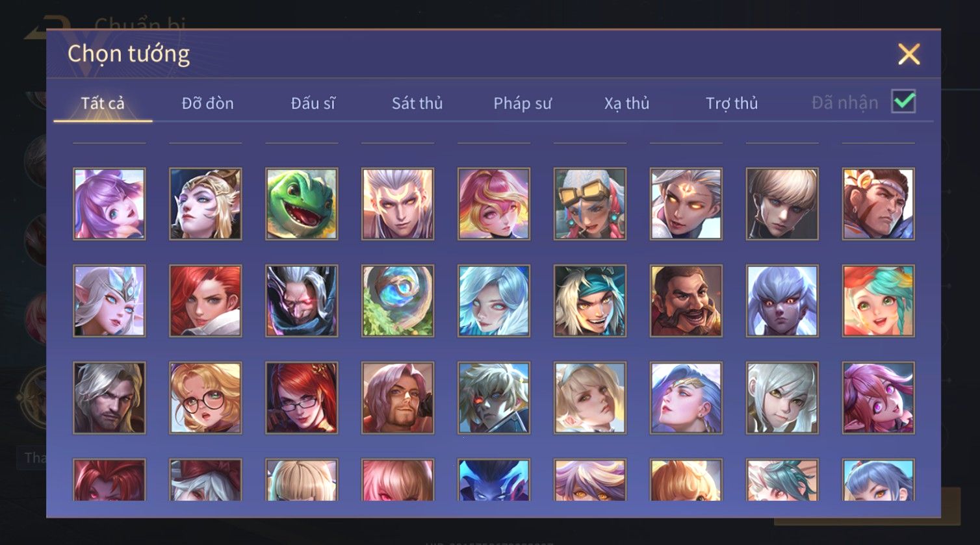Filter by the Xạ thủ tab
Viewport: 980px width, 545px height.
627,103
